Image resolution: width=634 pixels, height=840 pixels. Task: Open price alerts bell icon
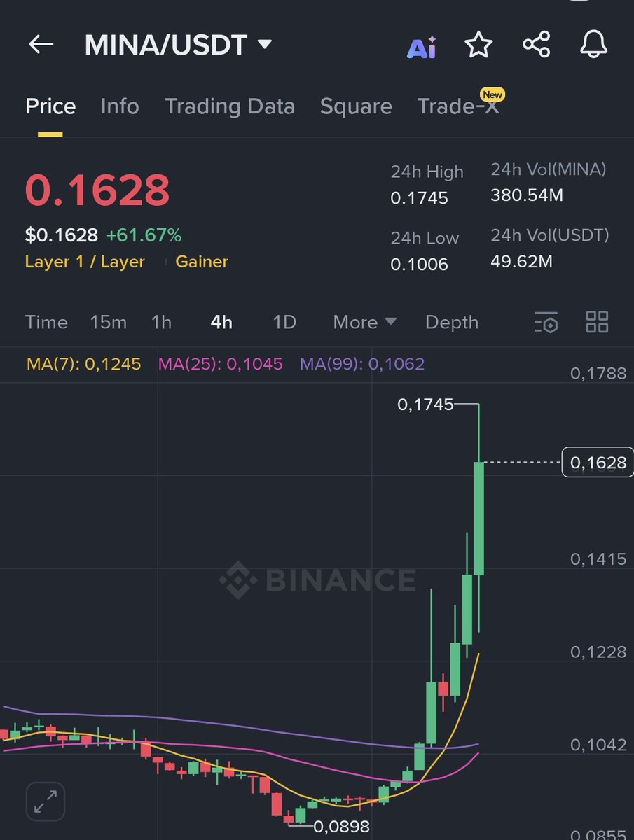pos(593,45)
